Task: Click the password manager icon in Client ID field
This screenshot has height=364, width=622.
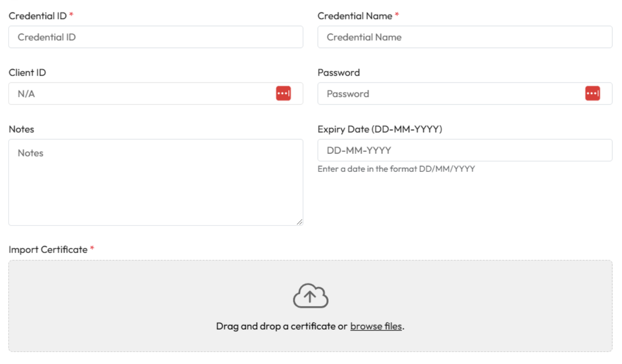Action: pyautogui.click(x=283, y=94)
